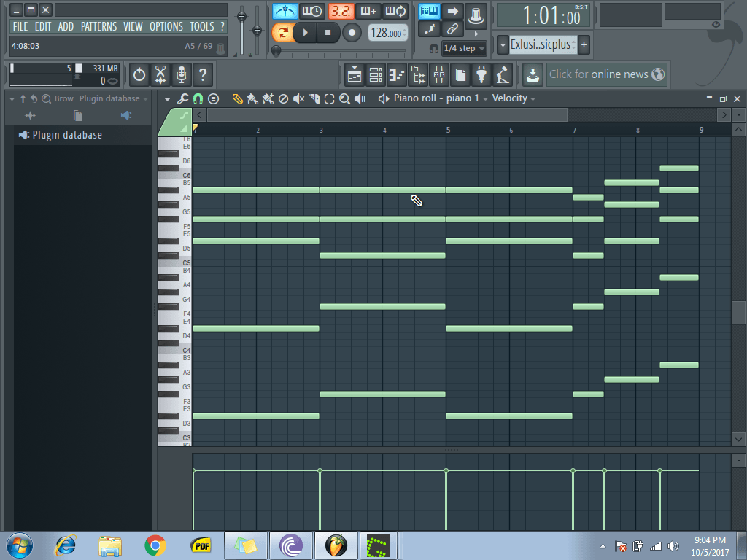Toggle the 3.2 countdown before recording
This screenshot has width=747, height=560.
(x=340, y=11)
